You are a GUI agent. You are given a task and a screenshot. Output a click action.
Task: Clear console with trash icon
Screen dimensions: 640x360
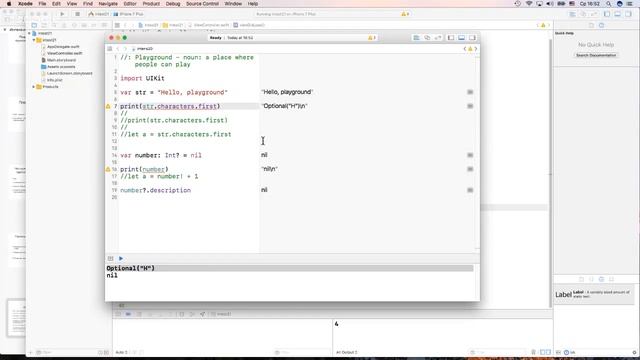tap(533, 352)
